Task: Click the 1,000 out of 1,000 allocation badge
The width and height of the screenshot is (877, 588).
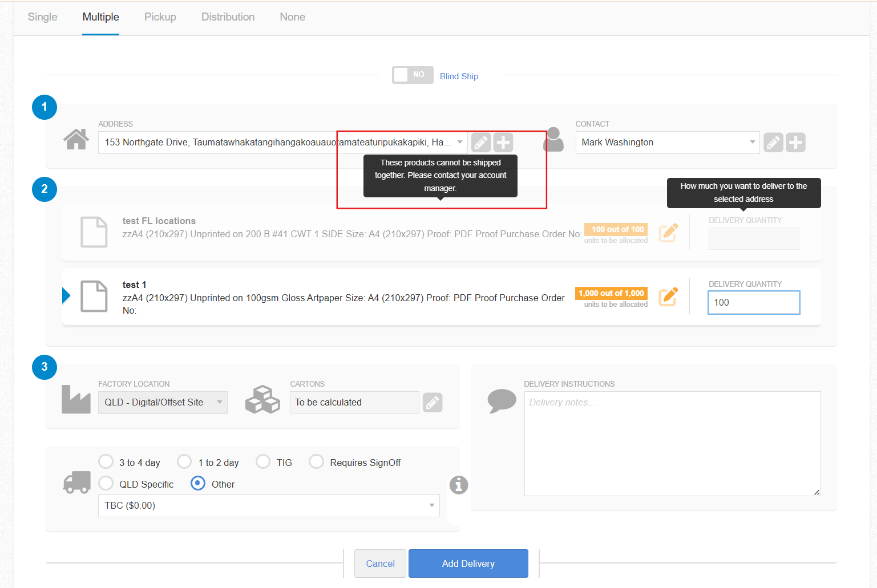Action: (x=612, y=293)
